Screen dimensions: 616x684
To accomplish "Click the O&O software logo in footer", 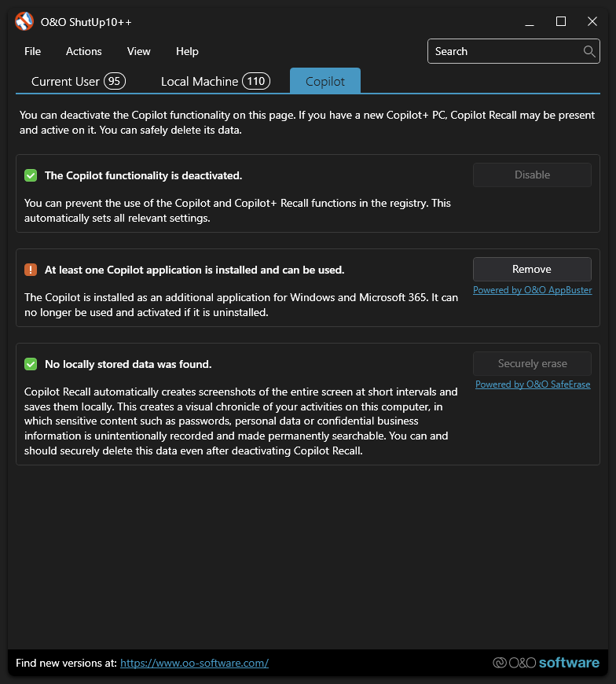I will click(x=545, y=663).
